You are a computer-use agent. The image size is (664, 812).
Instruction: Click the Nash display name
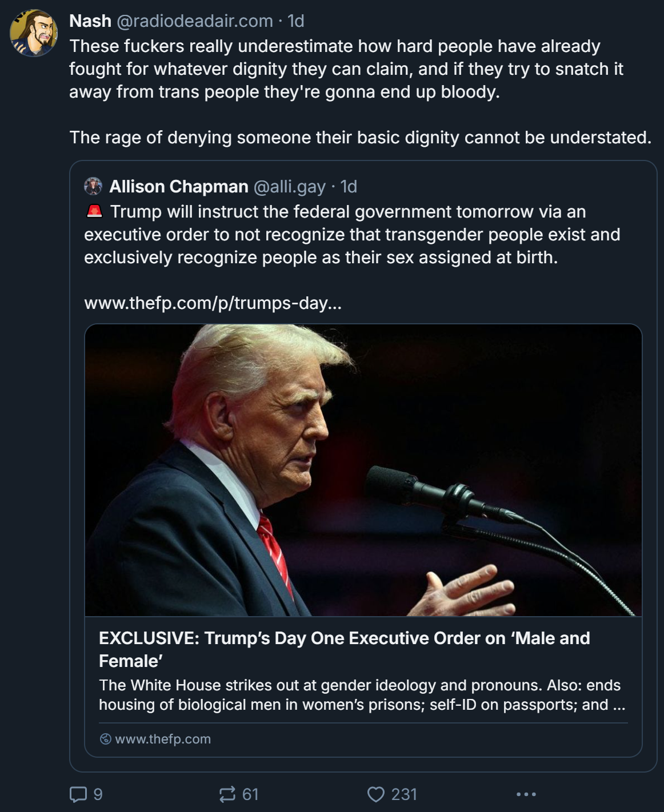point(90,21)
